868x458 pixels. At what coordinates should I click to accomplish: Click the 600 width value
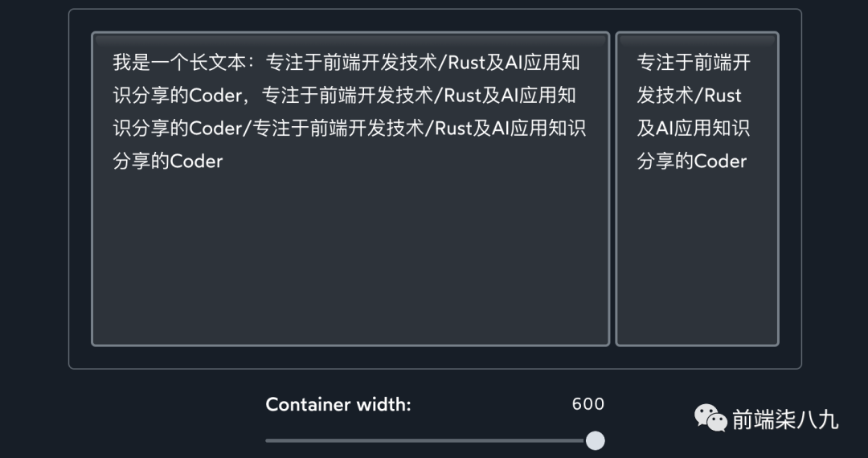[588, 404]
